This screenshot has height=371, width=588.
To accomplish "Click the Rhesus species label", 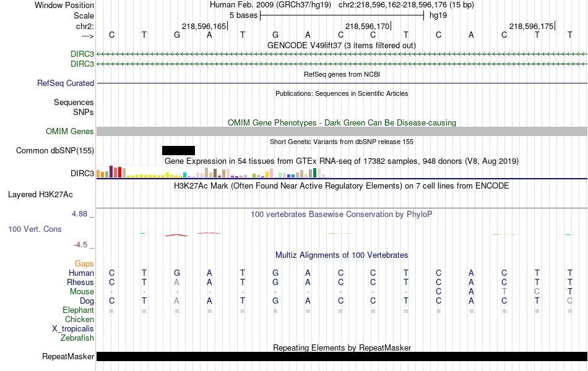I will 80,282.
